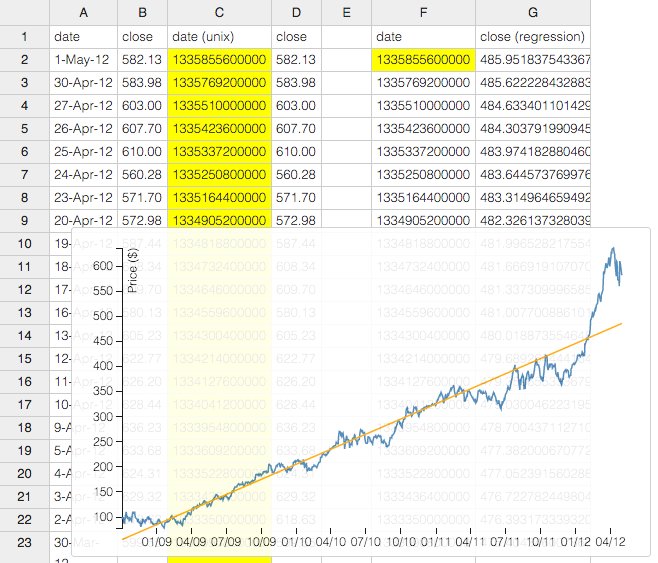Select the cell with '25-Apr-12'
The image size is (658, 563).
click(84, 152)
